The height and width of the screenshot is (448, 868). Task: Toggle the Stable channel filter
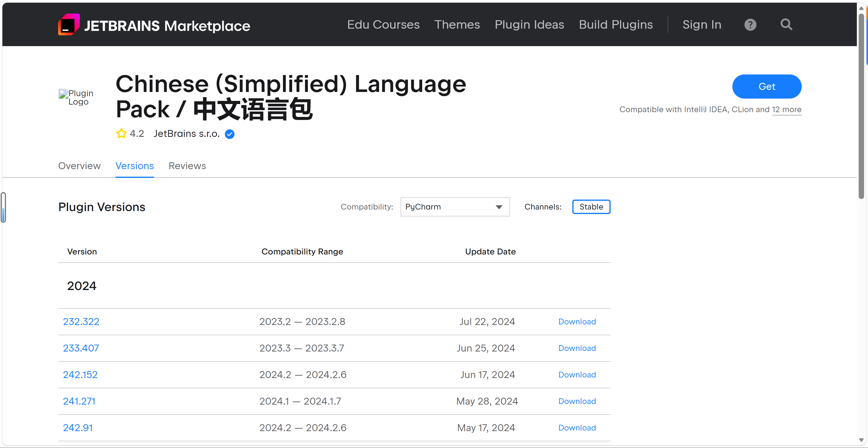pos(591,207)
